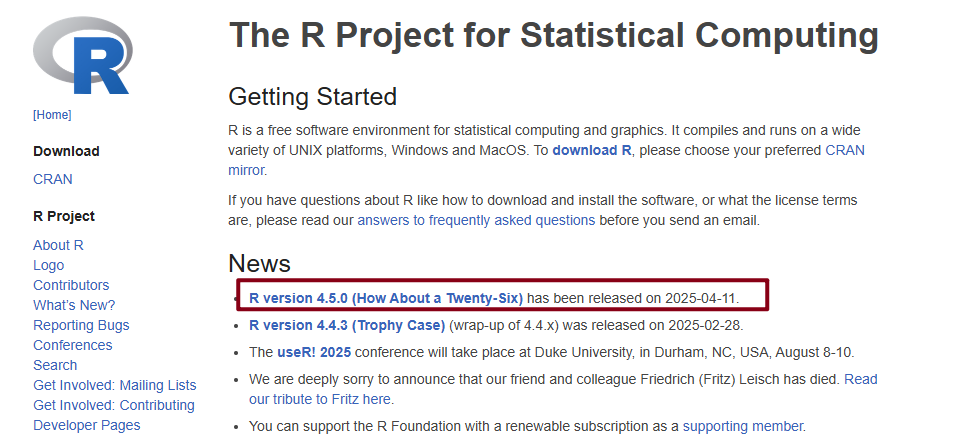Image resolution: width=958 pixels, height=438 pixels.
Task: Open the CRAN download link in sidebar
Action: (x=53, y=179)
